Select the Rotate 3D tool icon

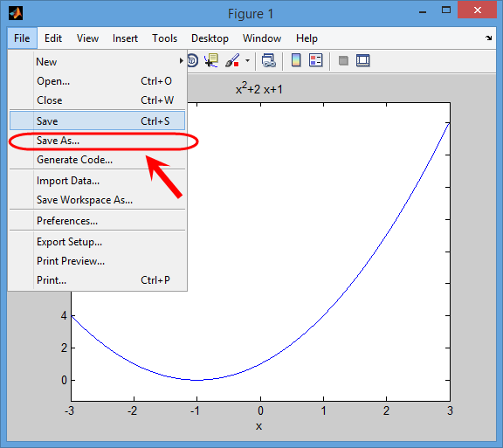click(x=193, y=60)
